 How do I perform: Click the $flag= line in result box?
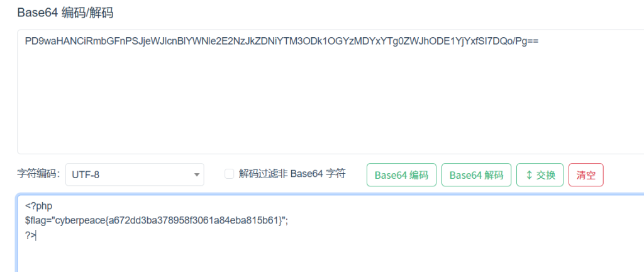coord(157,221)
